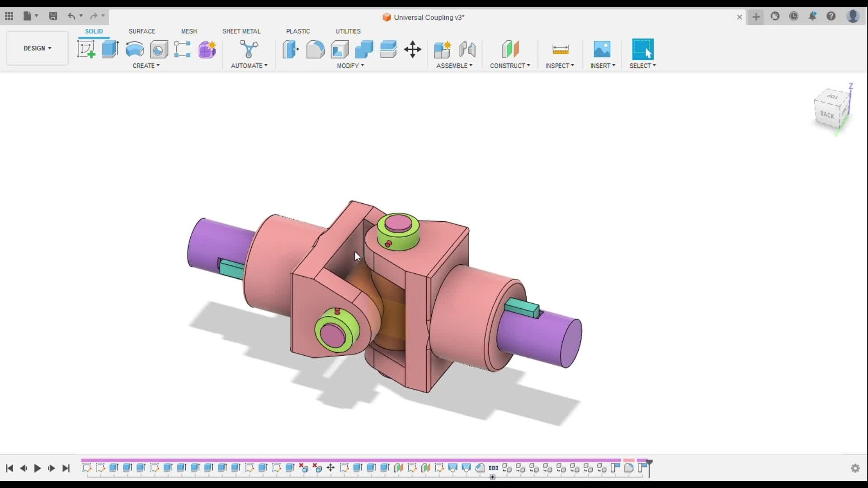The height and width of the screenshot is (488, 868).
Task: Expand the MODIFY dropdown menu
Action: [350, 66]
